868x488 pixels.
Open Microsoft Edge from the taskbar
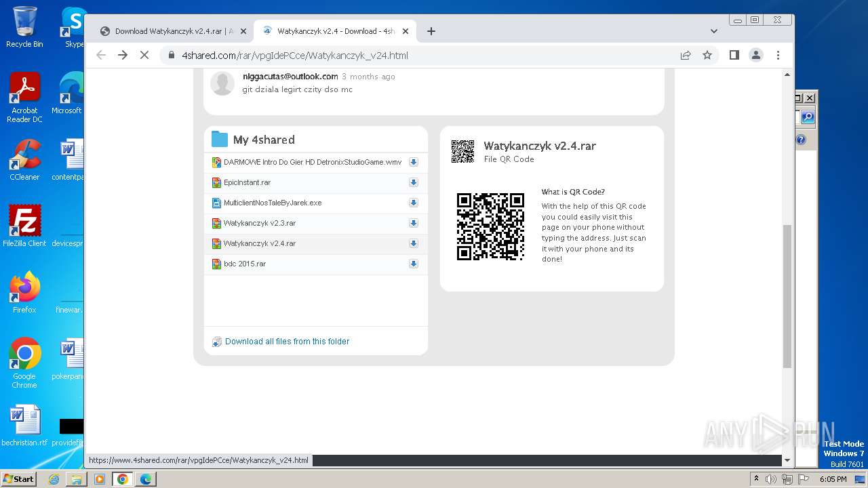point(146,479)
